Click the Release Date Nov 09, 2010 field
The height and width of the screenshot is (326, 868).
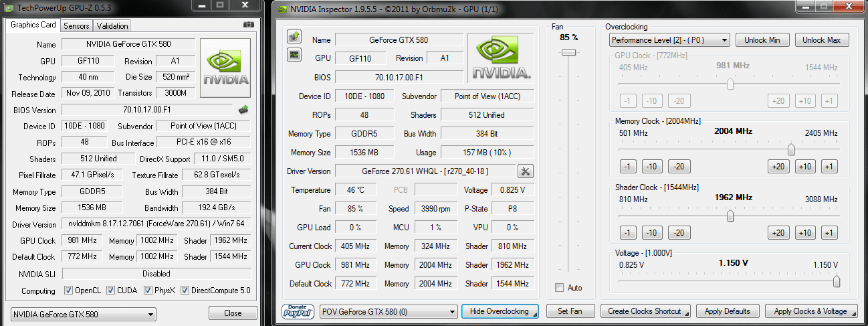pyautogui.click(x=88, y=93)
